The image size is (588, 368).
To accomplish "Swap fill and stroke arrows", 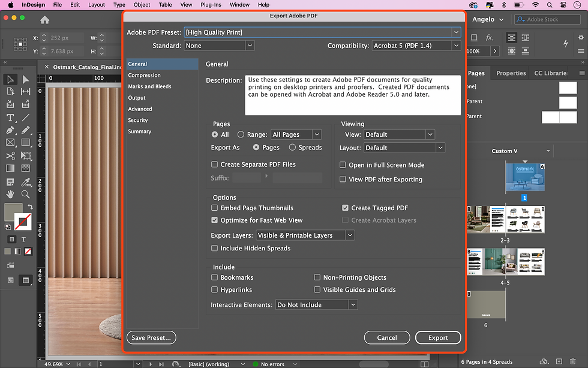I will 31,207.
